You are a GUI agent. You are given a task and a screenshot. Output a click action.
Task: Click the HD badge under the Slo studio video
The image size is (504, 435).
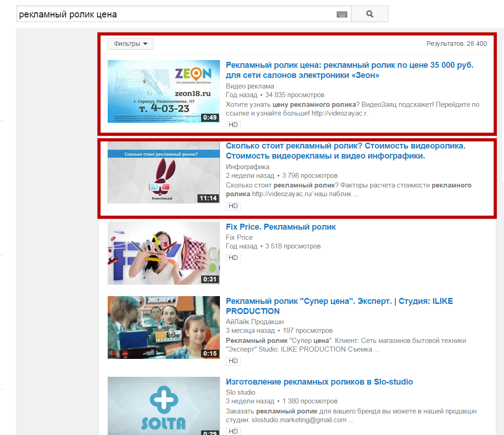coord(233,431)
